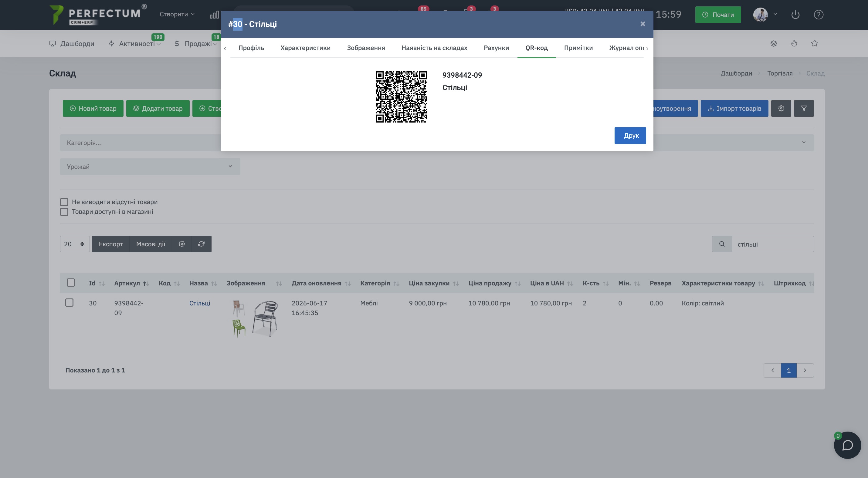Open the Наявність на складах tab
Image resolution: width=868 pixels, height=478 pixels.
coord(434,48)
